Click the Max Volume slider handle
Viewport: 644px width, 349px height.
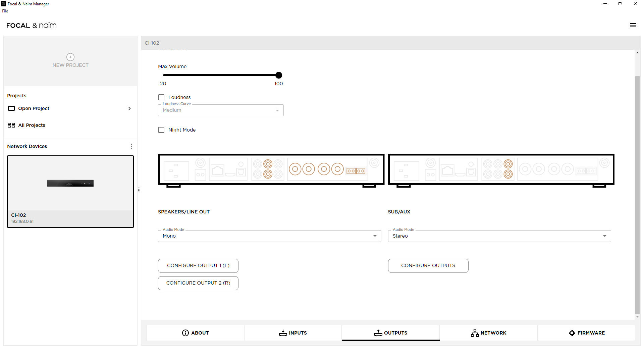point(279,75)
